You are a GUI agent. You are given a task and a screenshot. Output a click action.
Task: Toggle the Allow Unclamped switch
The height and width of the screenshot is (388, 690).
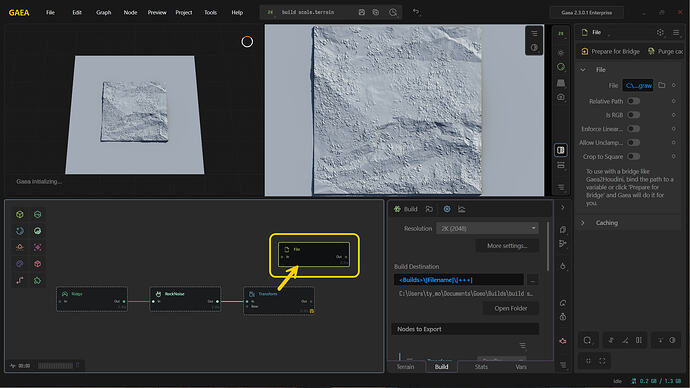[x=634, y=143]
